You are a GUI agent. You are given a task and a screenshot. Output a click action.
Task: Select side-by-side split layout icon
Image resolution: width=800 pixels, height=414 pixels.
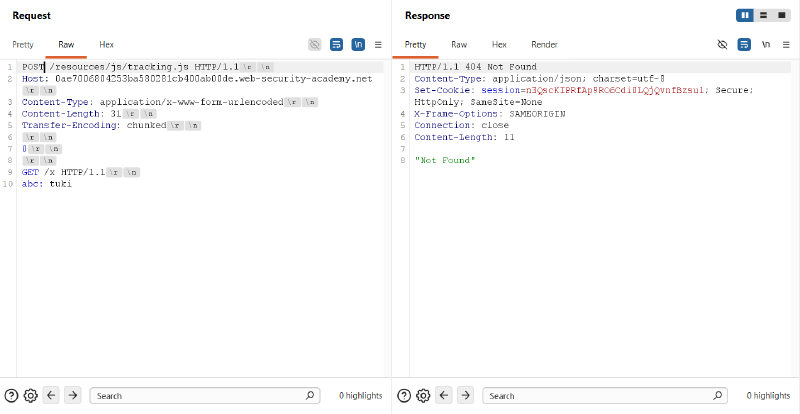[x=745, y=15]
